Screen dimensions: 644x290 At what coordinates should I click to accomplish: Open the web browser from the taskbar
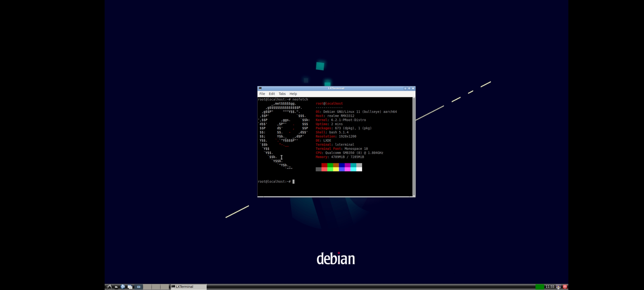click(x=123, y=287)
